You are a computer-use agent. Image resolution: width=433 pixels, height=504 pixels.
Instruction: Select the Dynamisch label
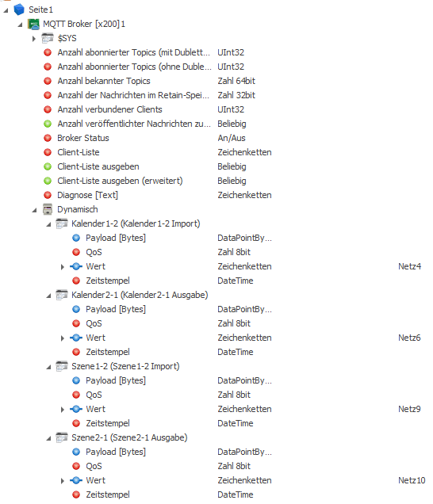pyautogui.click(x=78, y=209)
